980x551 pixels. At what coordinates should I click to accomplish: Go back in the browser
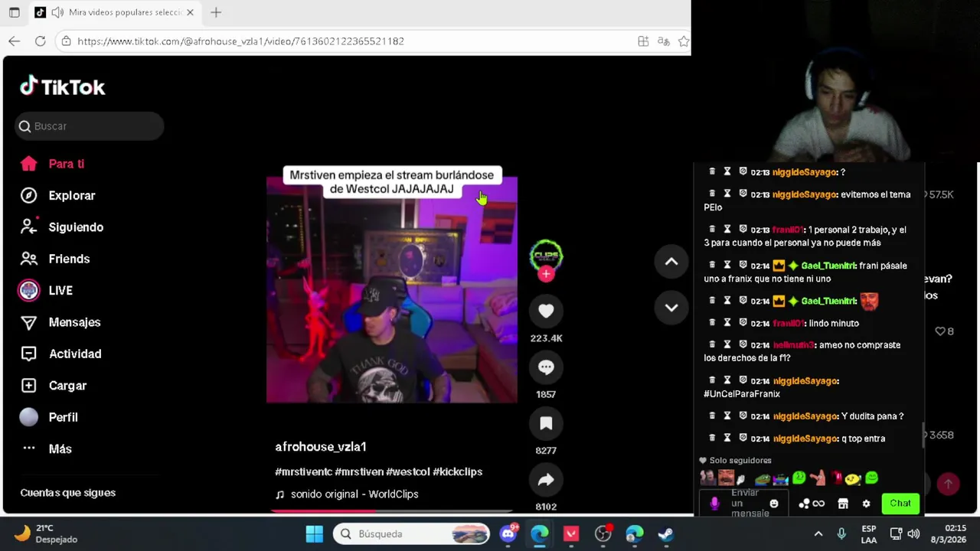coord(15,41)
